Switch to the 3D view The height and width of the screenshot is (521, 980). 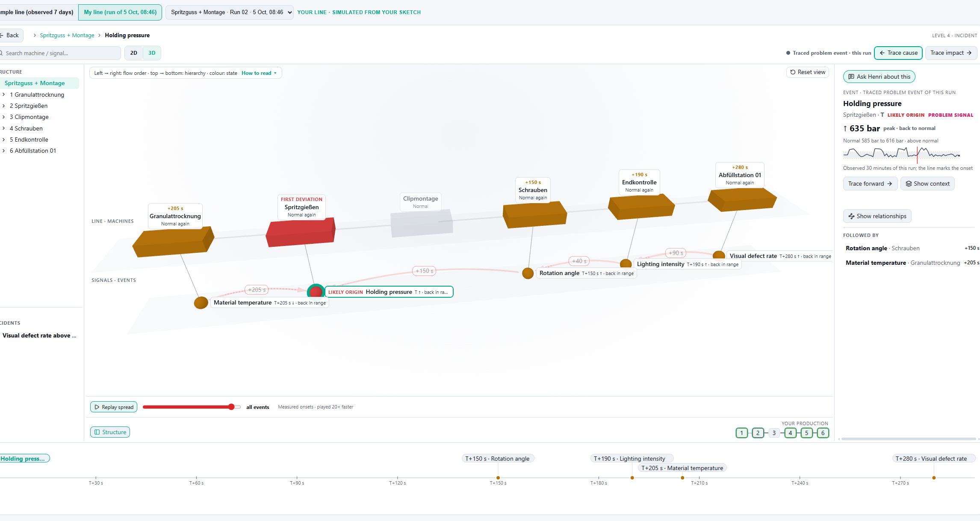(x=152, y=53)
